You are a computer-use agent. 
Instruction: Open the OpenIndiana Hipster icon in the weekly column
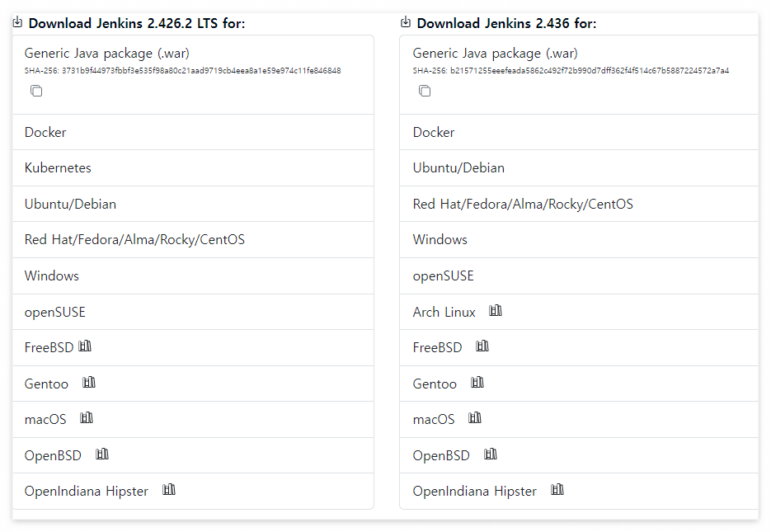point(557,490)
